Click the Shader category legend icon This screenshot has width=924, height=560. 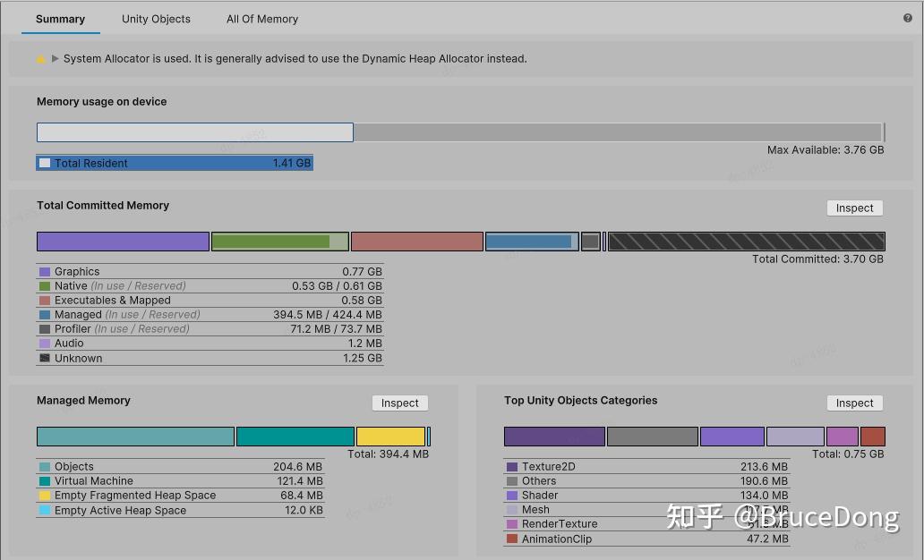coord(511,495)
